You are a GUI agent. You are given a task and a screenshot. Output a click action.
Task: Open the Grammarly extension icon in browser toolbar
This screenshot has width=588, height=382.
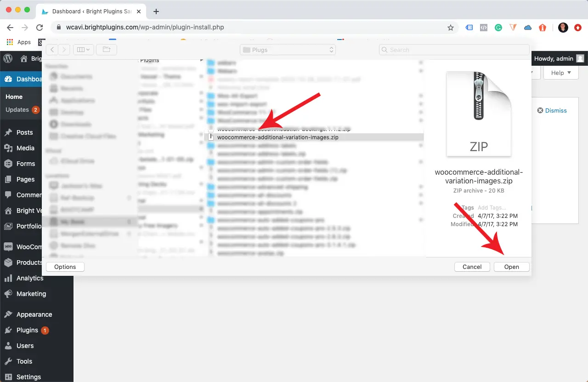498,28
